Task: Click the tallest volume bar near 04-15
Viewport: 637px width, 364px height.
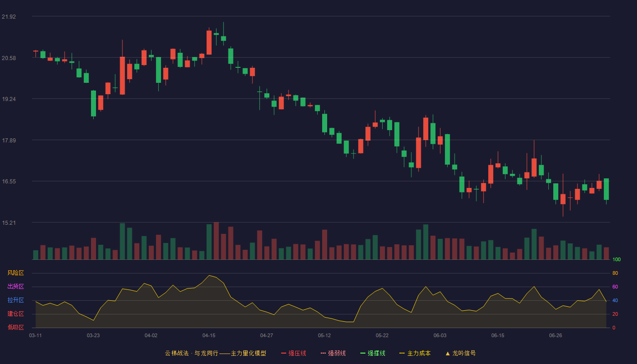Action: pos(216,241)
